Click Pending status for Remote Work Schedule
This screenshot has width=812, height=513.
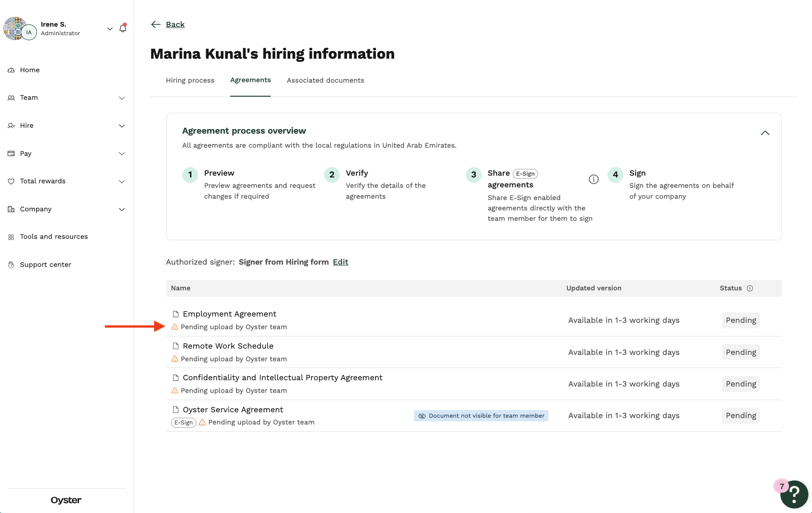pos(741,352)
